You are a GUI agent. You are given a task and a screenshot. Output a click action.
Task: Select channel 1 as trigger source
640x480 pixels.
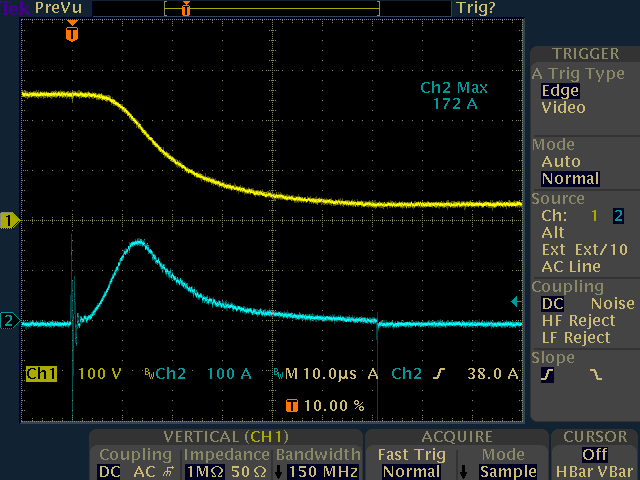click(x=594, y=215)
